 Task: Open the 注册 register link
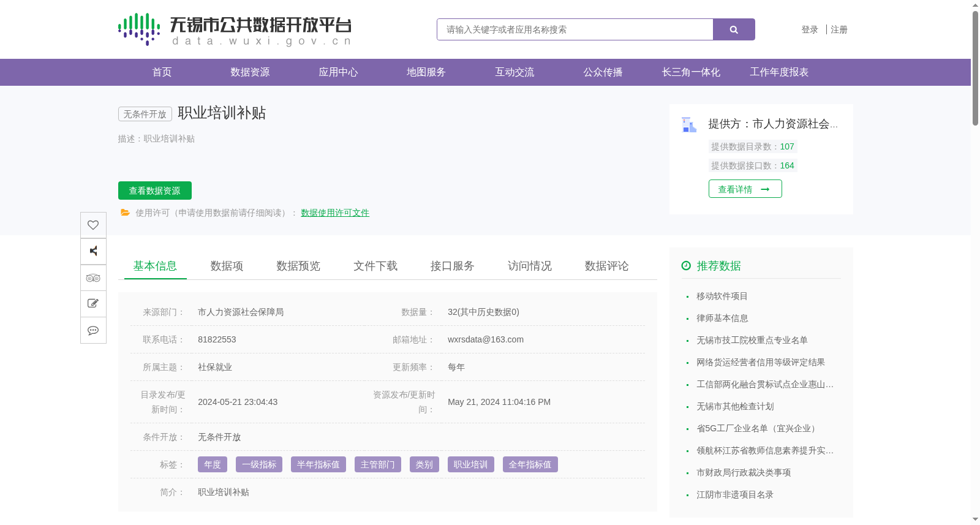click(x=839, y=29)
